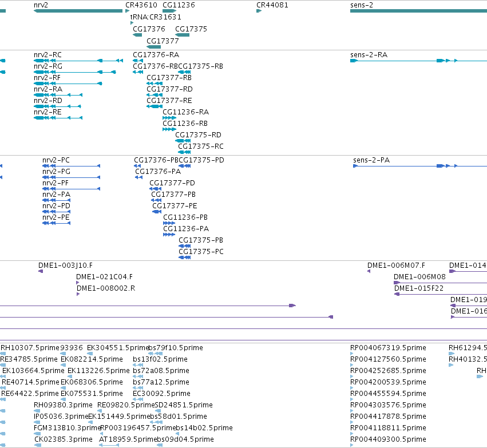The image size is (487, 448).
Task: Click transcript CG17377-RD label
Action: [169, 89]
